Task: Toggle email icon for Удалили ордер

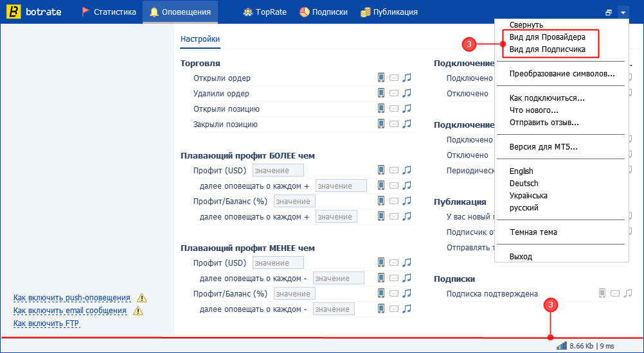Action: pos(394,93)
